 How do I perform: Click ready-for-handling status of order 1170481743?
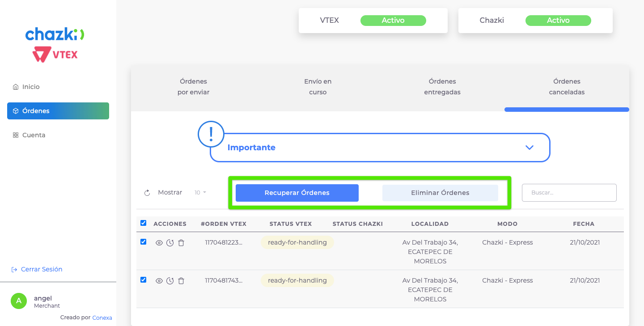(297, 280)
